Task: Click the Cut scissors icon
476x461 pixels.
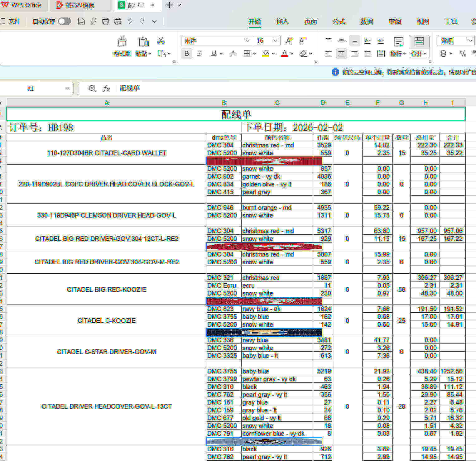Action: (x=161, y=41)
